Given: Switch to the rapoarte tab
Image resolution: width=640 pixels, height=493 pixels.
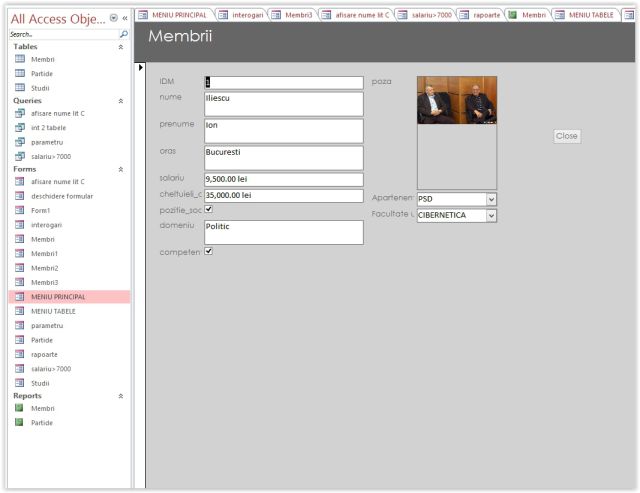Looking at the screenshot, I should click(480, 15).
